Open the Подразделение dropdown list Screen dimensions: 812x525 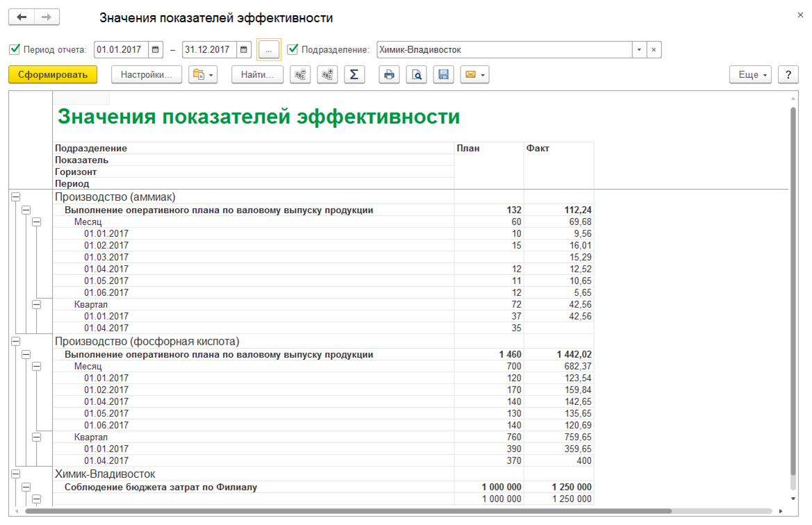click(x=638, y=50)
